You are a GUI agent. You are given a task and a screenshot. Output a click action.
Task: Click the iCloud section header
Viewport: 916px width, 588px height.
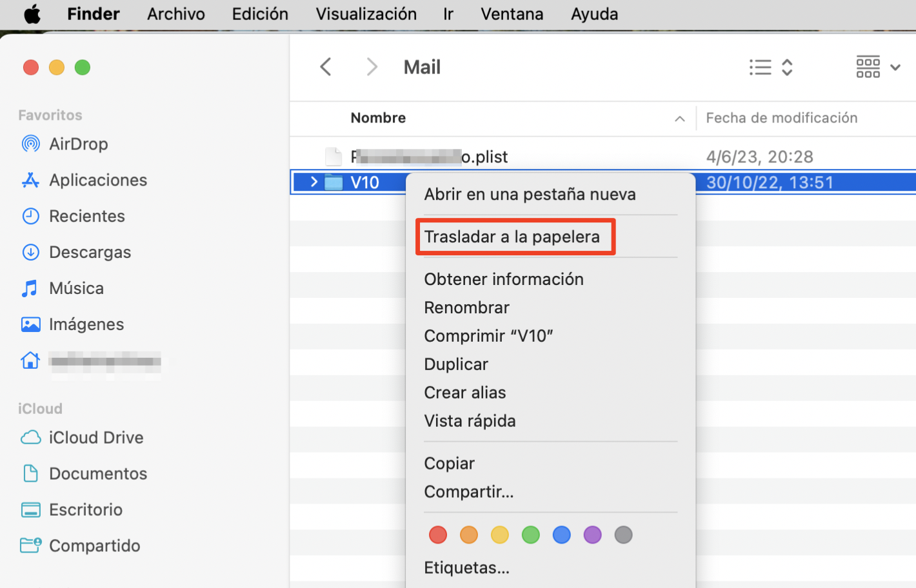pos(40,409)
